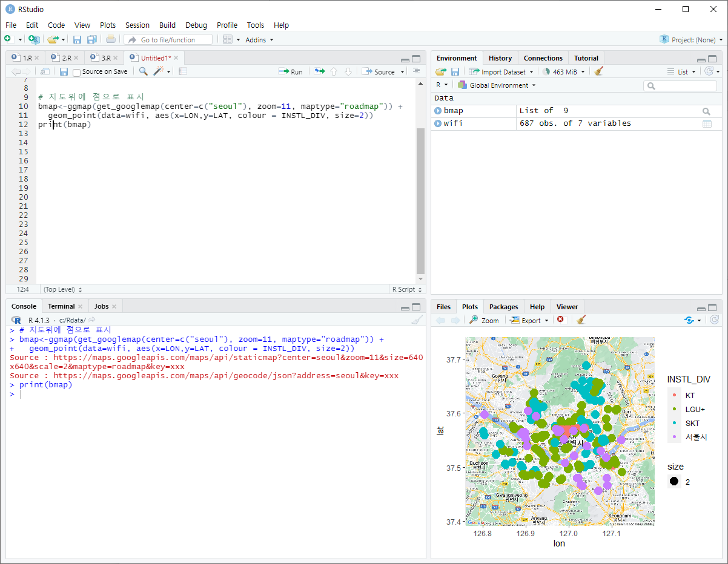Click the Zoom plot button
This screenshot has height=564, width=728.
484,320
